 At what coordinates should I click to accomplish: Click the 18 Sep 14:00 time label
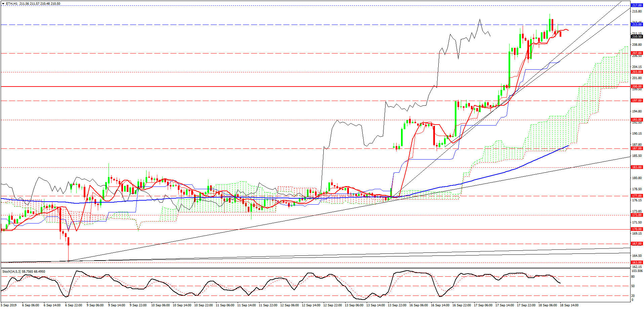[569, 305]
